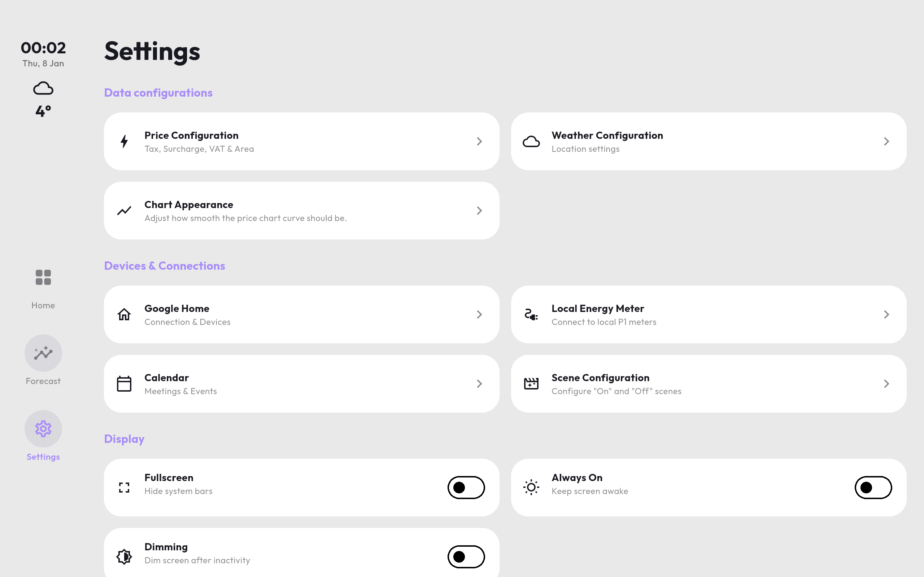Click the Chart Appearance line-graph icon

click(124, 211)
